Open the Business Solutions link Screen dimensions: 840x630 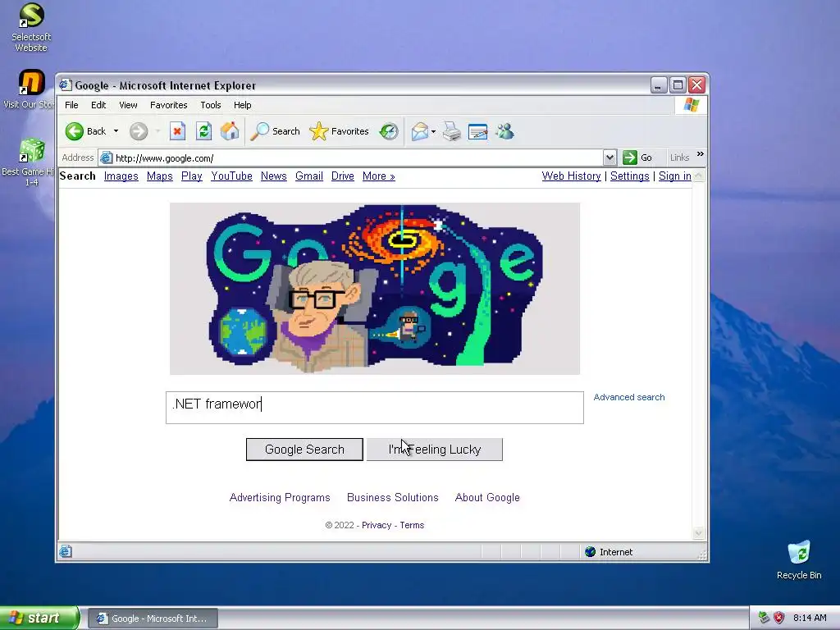393,497
